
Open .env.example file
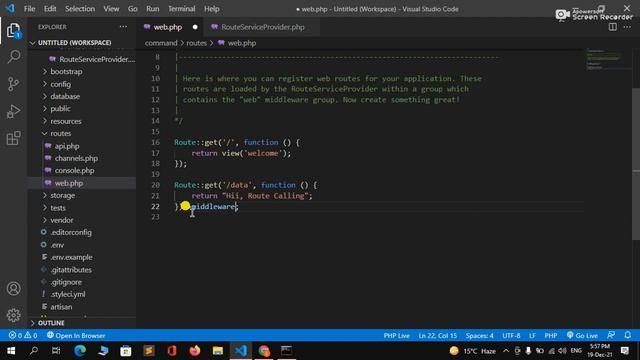tap(71, 257)
